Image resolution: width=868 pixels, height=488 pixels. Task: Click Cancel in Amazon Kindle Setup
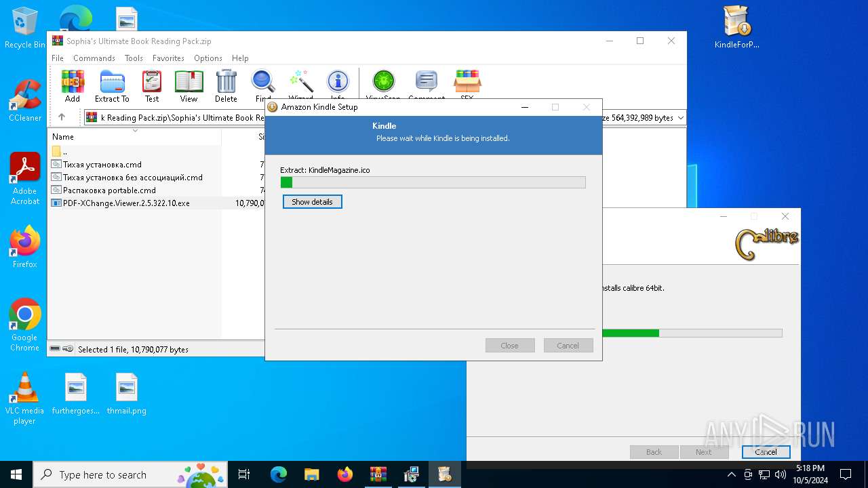point(568,346)
